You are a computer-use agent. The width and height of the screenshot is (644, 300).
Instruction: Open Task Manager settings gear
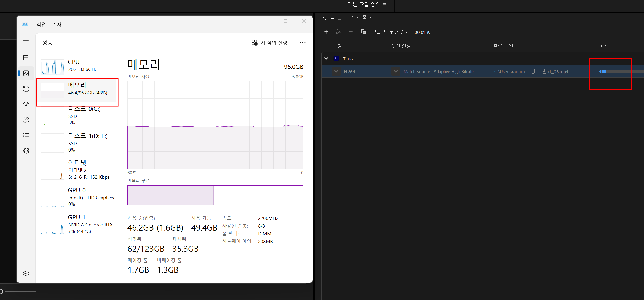tap(26, 273)
